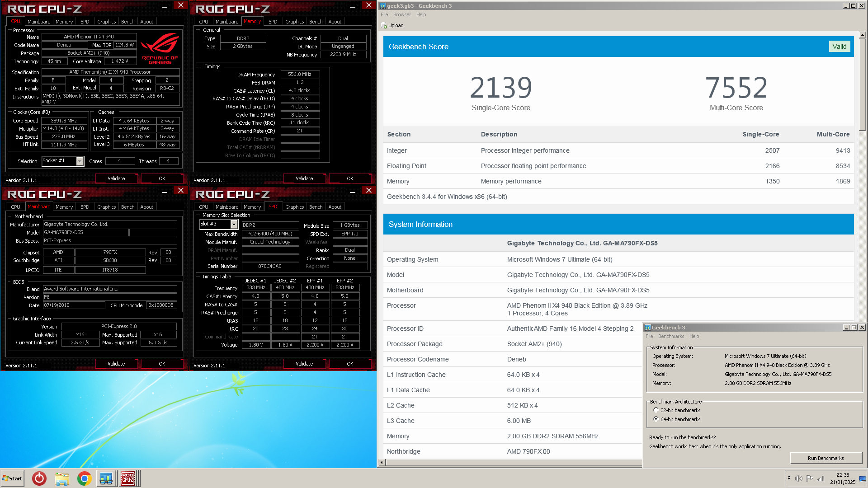Click the Max Bandwidth PC2-6400 value
Image resolution: width=868 pixels, height=488 pixels.
click(270, 234)
